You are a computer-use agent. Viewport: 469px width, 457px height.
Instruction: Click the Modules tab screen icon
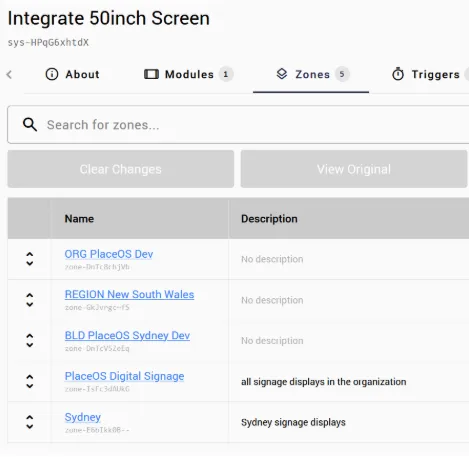coord(151,74)
